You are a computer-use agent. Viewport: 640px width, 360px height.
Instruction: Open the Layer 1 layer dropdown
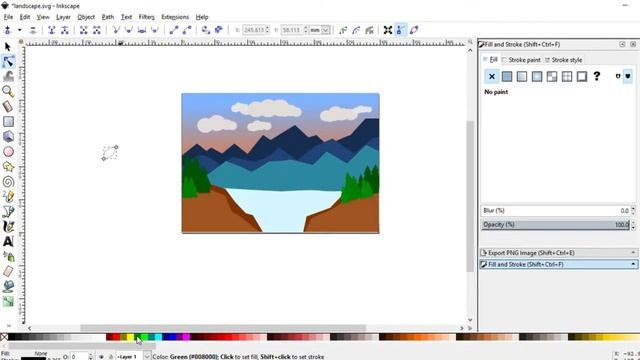coord(147,356)
